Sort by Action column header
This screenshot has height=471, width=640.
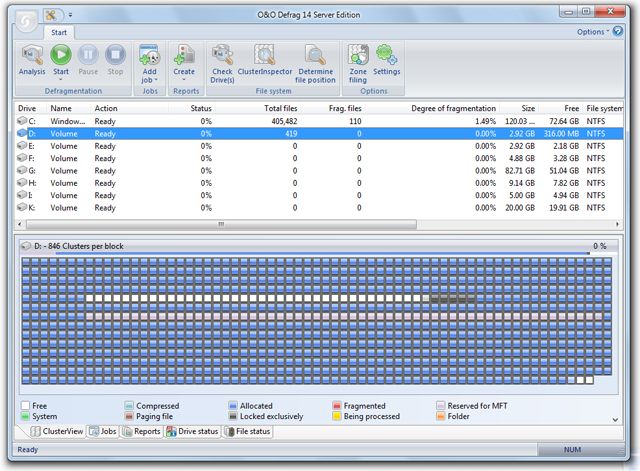coord(106,108)
